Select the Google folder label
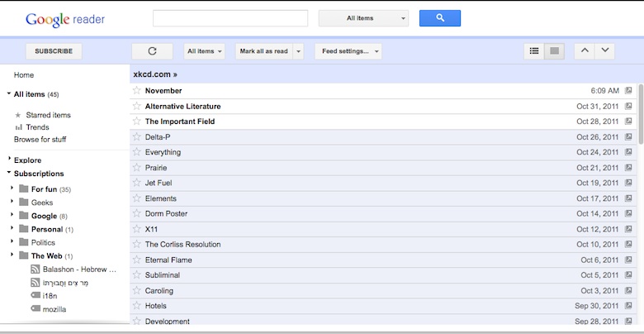The width and height of the screenshot is (644, 334). (44, 216)
